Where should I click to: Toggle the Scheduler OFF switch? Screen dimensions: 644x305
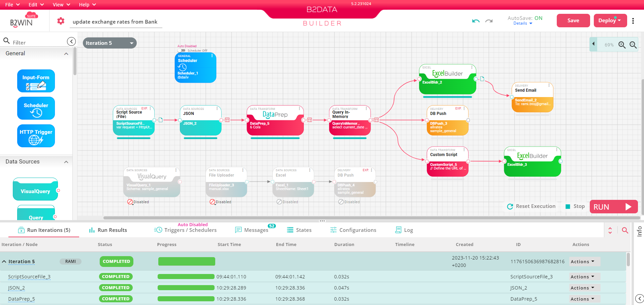[182, 51]
